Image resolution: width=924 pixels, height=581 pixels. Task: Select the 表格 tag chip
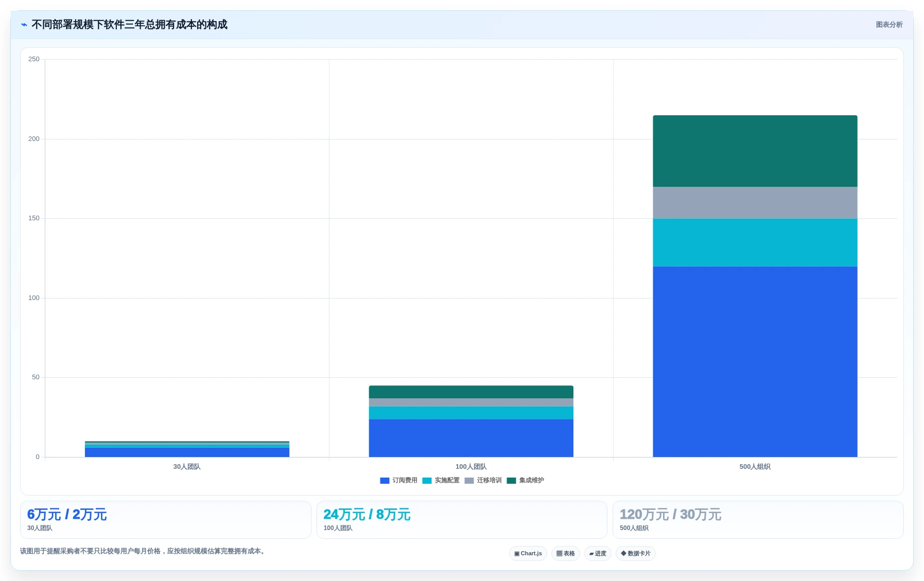pyautogui.click(x=566, y=554)
